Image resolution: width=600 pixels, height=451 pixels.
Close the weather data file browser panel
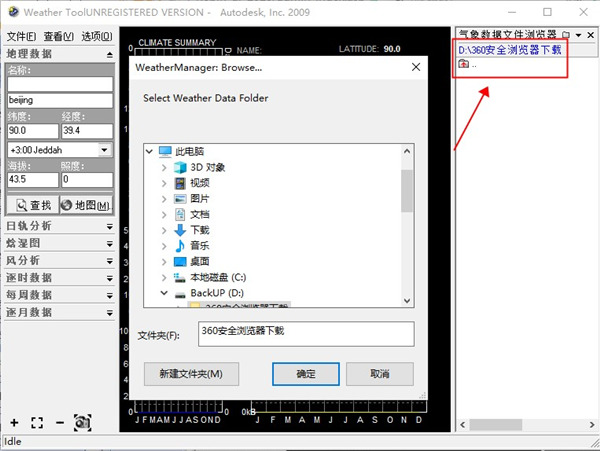590,35
